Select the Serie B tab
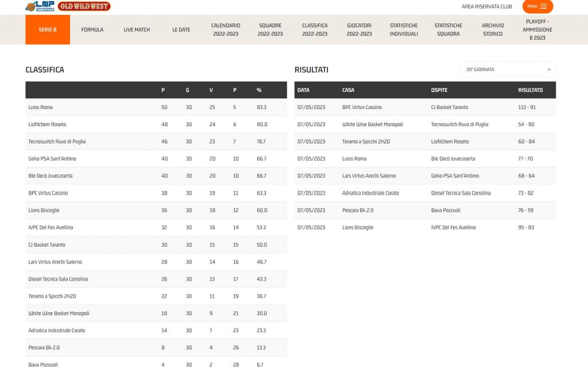 pyautogui.click(x=48, y=30)
